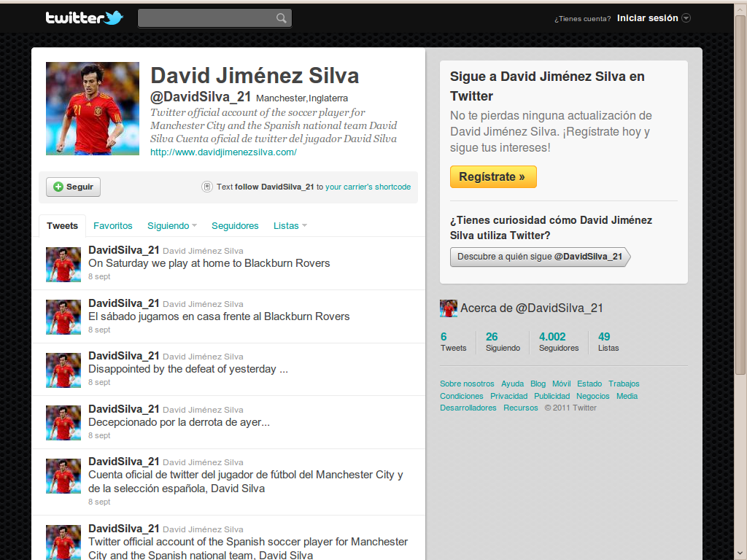Click the avatar of the last visible tweet
The width and height of the screenshot is (747, 560).
tap(63, 542)
